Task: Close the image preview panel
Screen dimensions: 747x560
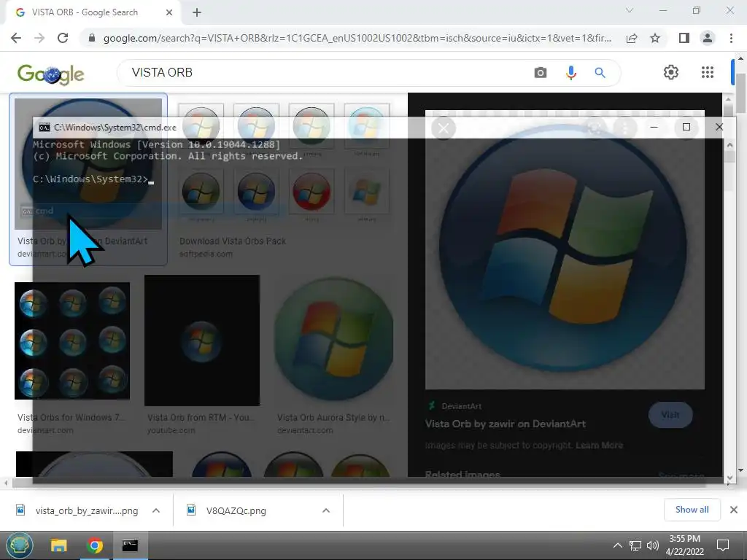Action: (x=444, y=128)
